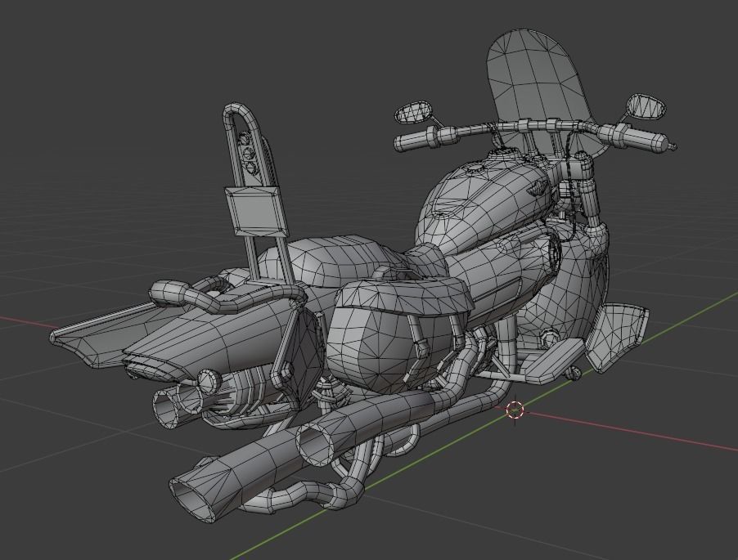Click the right rear-view mirror
The image size is (738, 560).
(646, 105)
